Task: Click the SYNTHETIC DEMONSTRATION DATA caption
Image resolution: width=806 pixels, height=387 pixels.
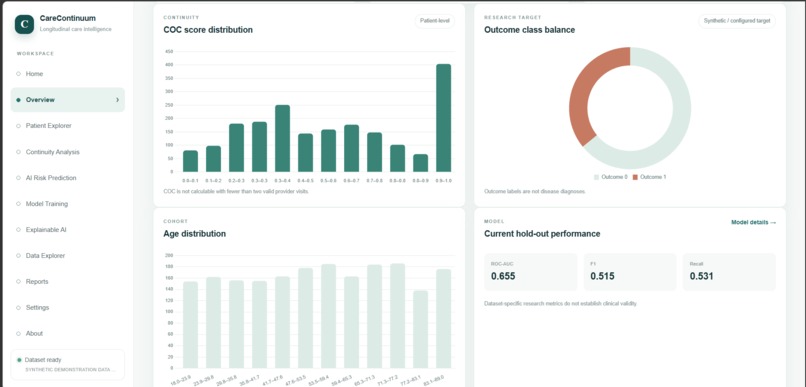Action: 71,370
